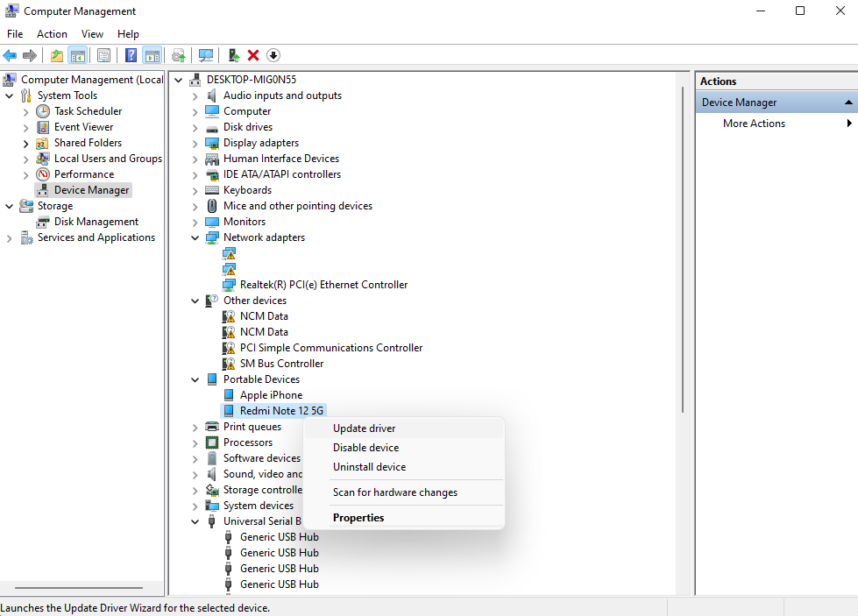The width and height of the screenshot is (858, 616).
Task: Choose Update driver from context menu
Action: pyautogui.click(x=403, y=428)
